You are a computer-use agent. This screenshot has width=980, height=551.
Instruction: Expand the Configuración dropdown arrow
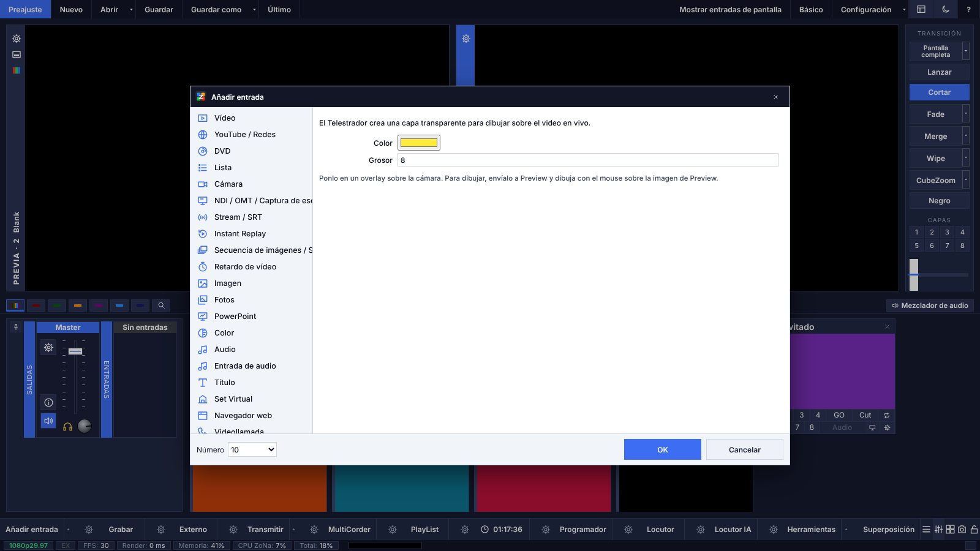(x=904, y=10)
